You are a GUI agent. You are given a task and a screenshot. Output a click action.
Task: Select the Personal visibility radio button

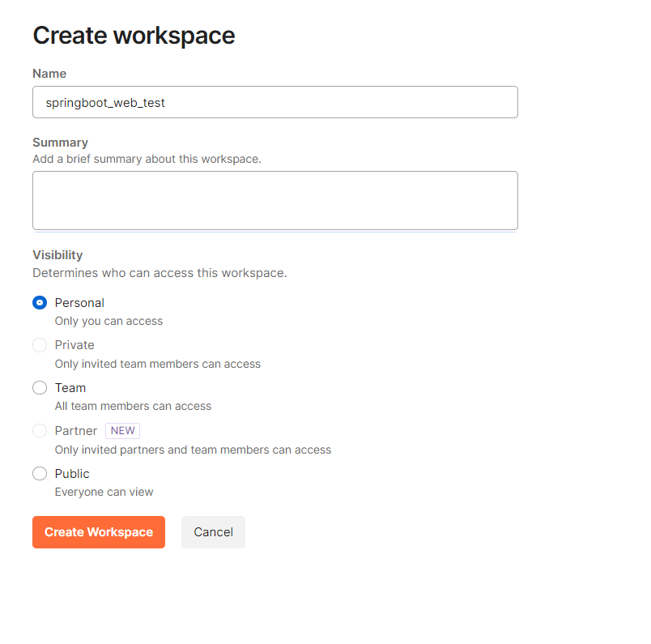[40, 303]
